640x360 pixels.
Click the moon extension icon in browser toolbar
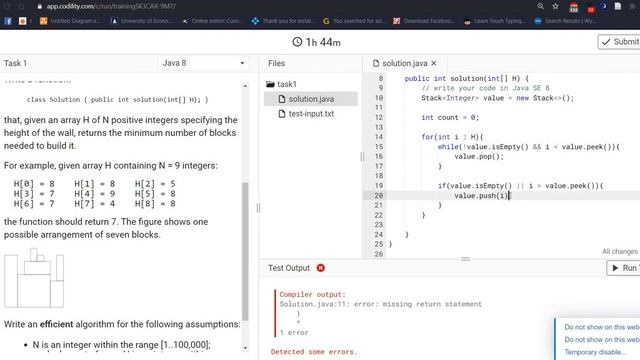click(604, 6)
